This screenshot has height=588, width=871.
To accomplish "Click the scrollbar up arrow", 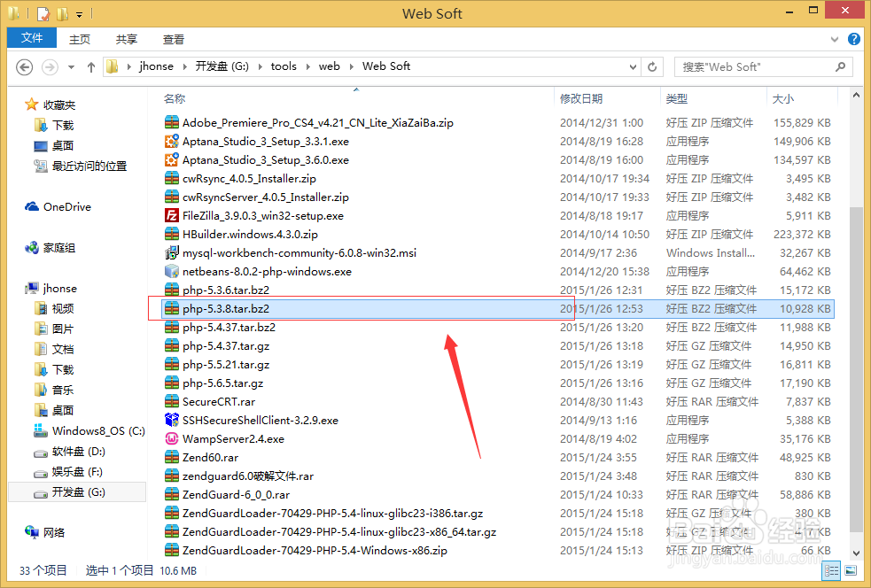I will coord(856,95).
